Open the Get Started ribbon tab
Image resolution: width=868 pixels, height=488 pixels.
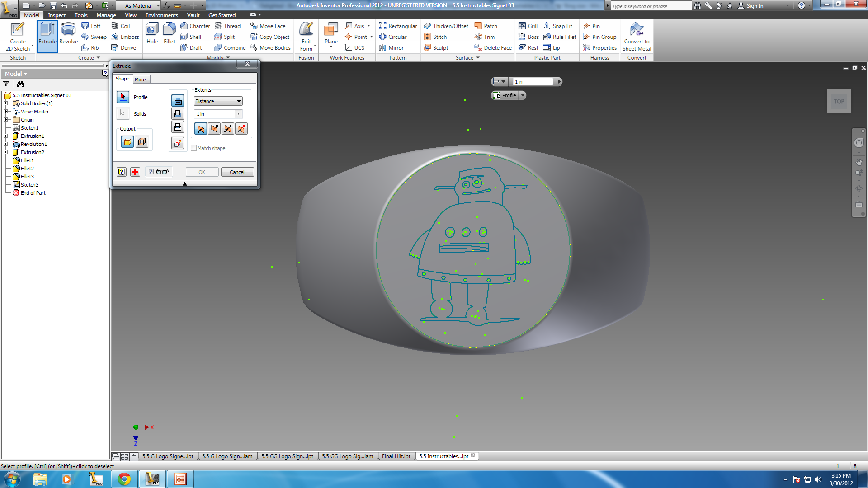coord(222,15)
